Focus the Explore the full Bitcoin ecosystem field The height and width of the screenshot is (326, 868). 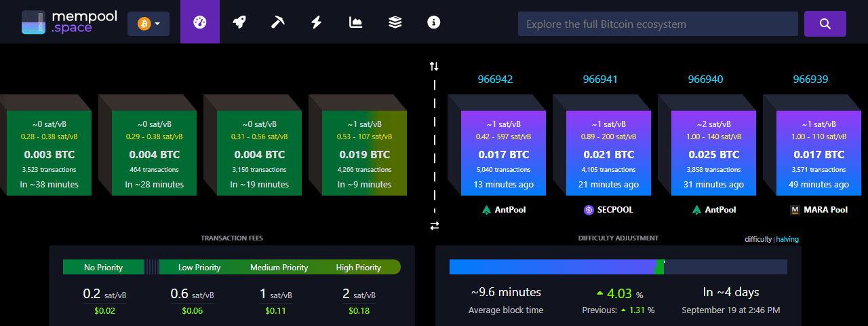(x=658, y=24)
